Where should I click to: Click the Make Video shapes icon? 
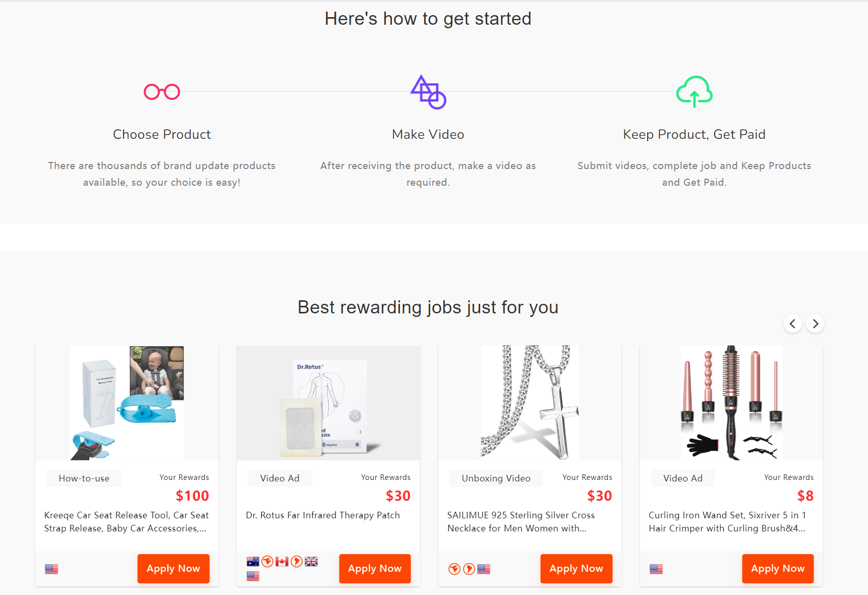tap(428, 92)
